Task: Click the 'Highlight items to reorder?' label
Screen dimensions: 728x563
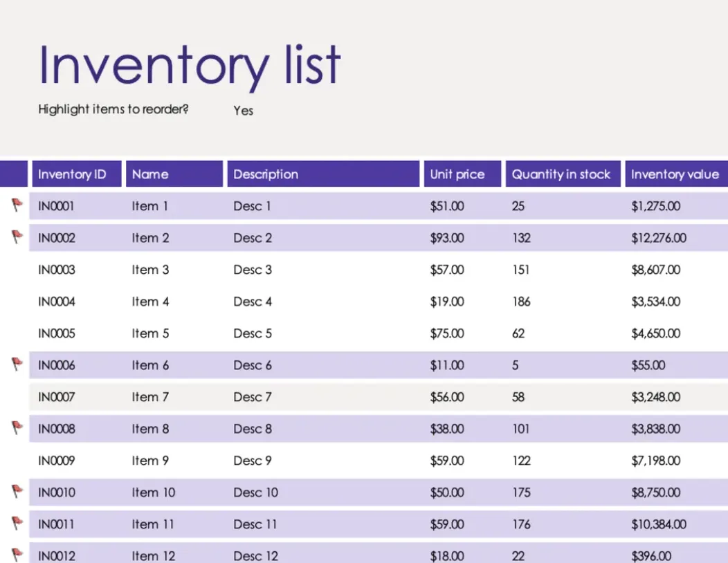Action: click(113, 109)
